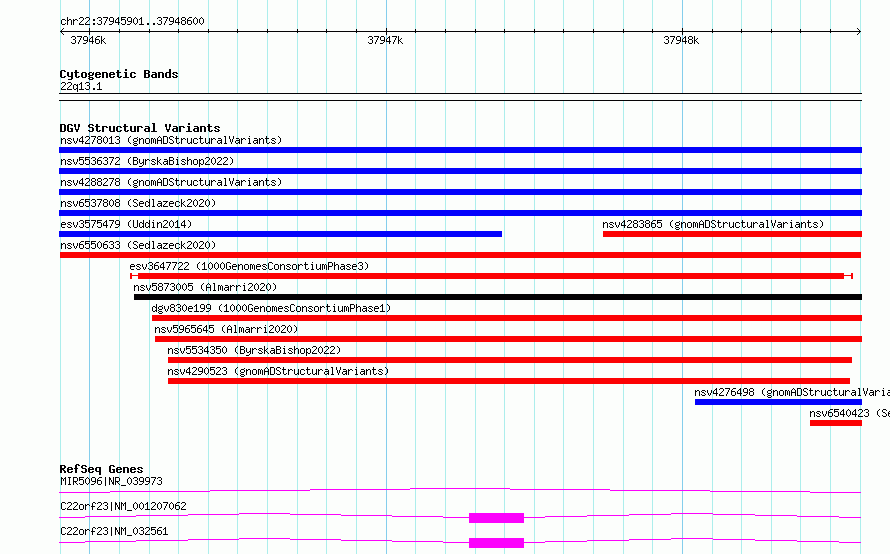
Task: Click the 37946k ruler tick label
Action: tap(88, 40)
